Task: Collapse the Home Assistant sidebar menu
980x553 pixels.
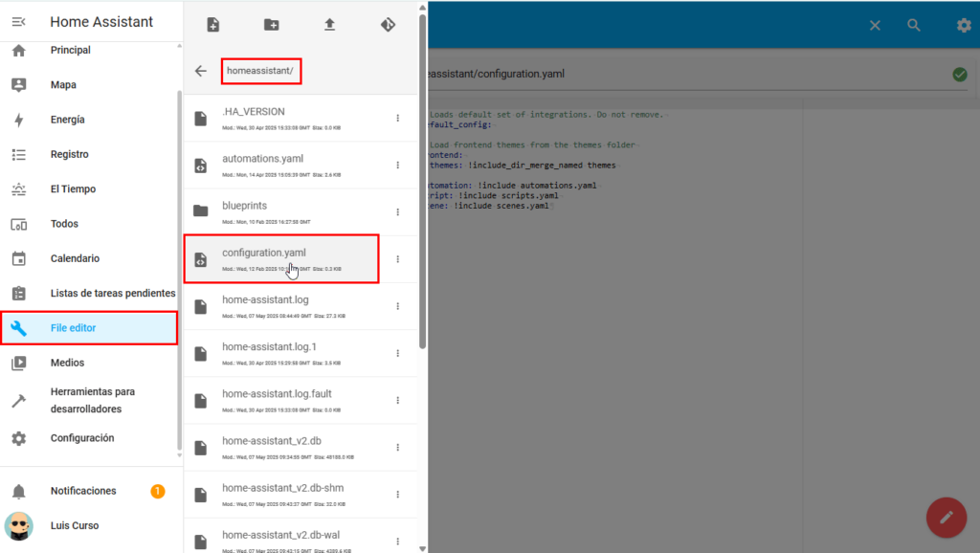Action: coord(18,22)
